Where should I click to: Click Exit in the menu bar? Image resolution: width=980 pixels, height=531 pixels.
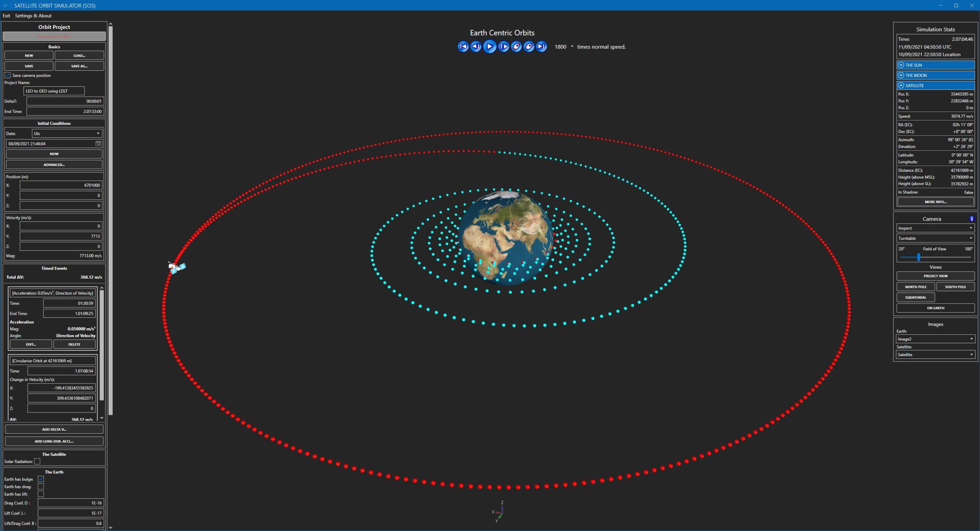[x=6, y=16]
